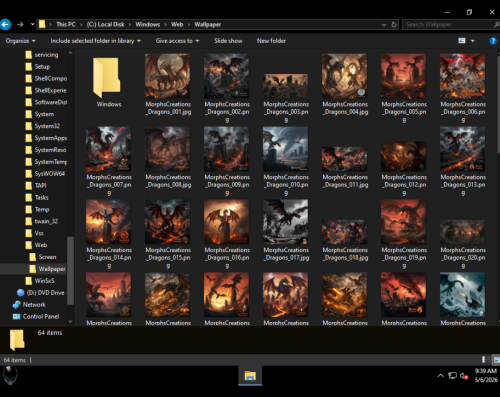Image resolution: width=500 pixels, height=397 pixels.
Task: Select thumbnail MorphsCreations_Dragons_002.png
Action: [x=226, y=76]
